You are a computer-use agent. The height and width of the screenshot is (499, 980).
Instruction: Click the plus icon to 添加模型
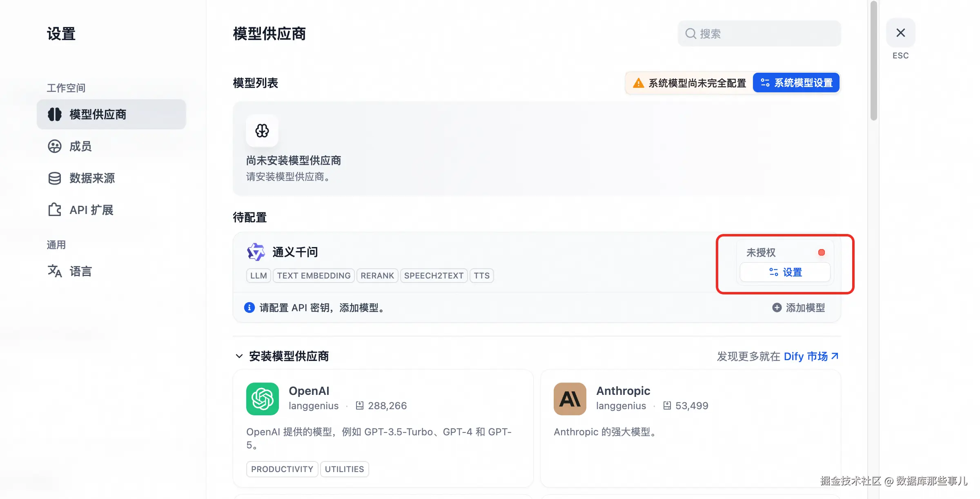click(x=776, y=307)
